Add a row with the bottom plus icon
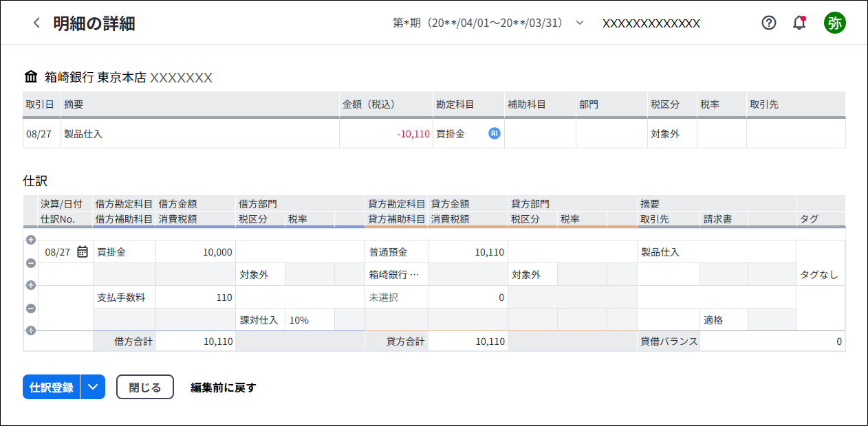Viewport: 868px width, 426px height. pyautogui.click(x=30, y=330)
